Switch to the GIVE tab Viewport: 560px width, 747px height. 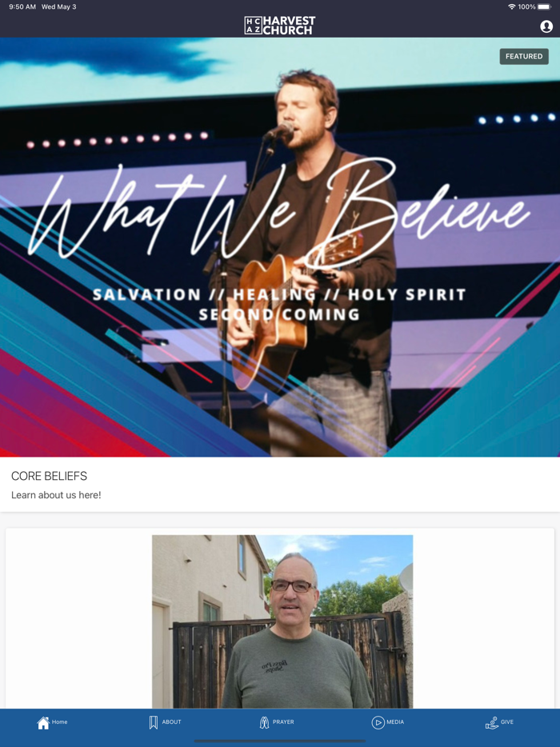coord(507,721)
